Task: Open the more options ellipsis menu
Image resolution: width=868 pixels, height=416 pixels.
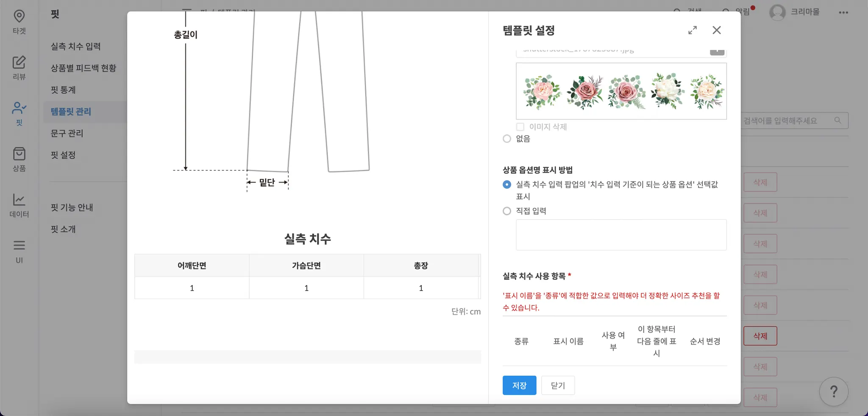Action: coord(843,12)
